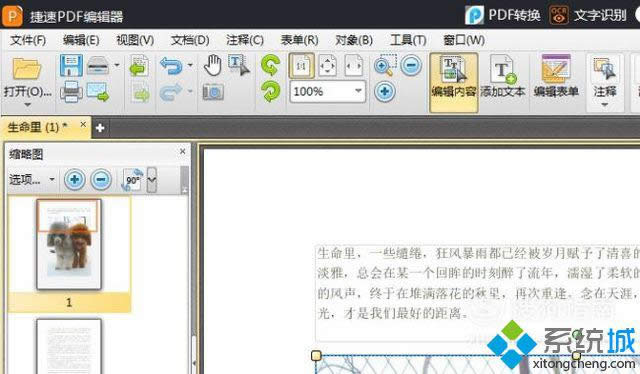Viewport: 640px width, 374px height.
Task: Click the zoom out minus icon
Action: coord(411,65)
